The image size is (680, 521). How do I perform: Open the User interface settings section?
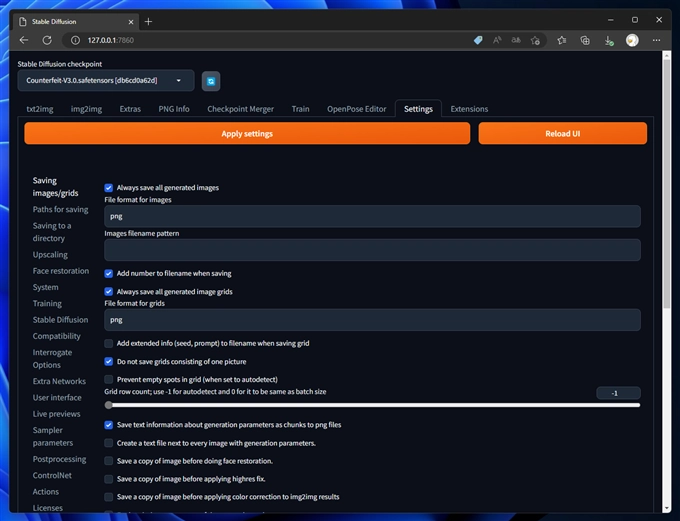(x=57, y=398)
